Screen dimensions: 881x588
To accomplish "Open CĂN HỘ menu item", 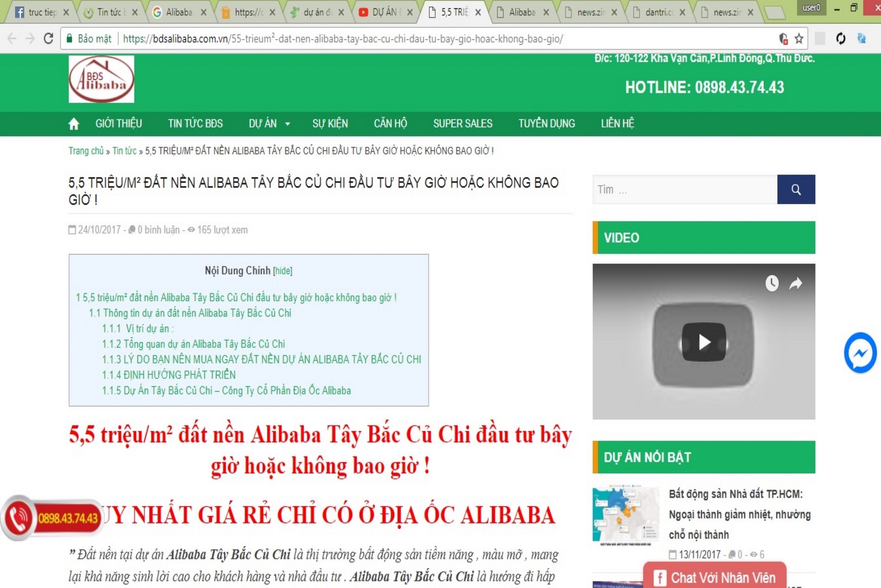I will click(390, 124).
